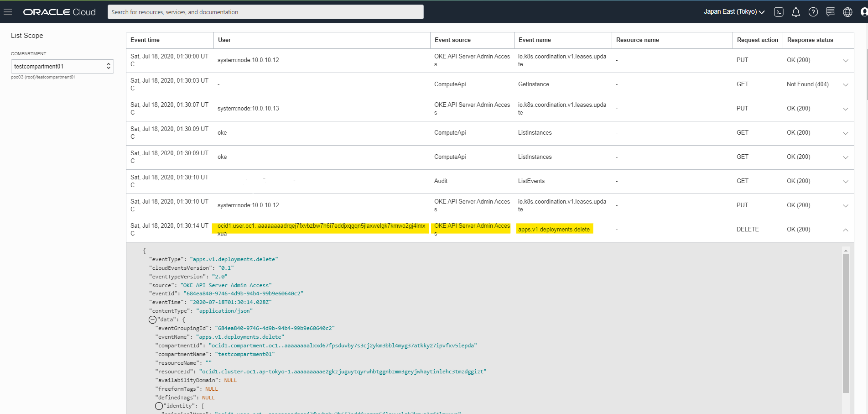Click the highlighted OKE API Server Admin Access source cell
Image resolution: width=868 pixels, height=414 pixels.
click(472, 229)
